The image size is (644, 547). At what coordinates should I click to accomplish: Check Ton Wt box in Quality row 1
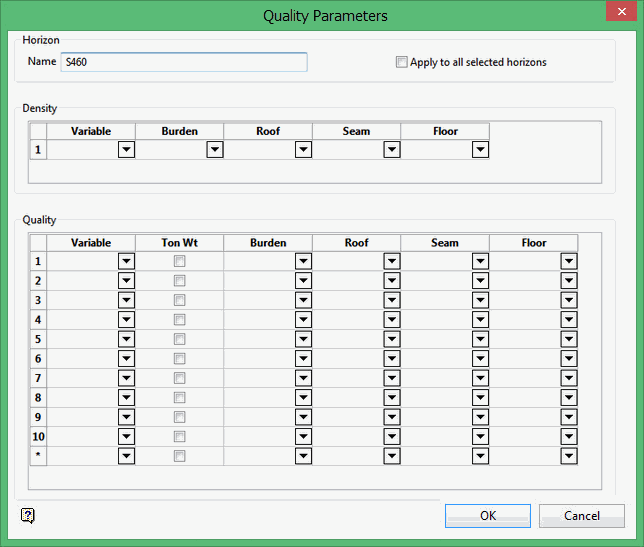click(x=180, y=261)
